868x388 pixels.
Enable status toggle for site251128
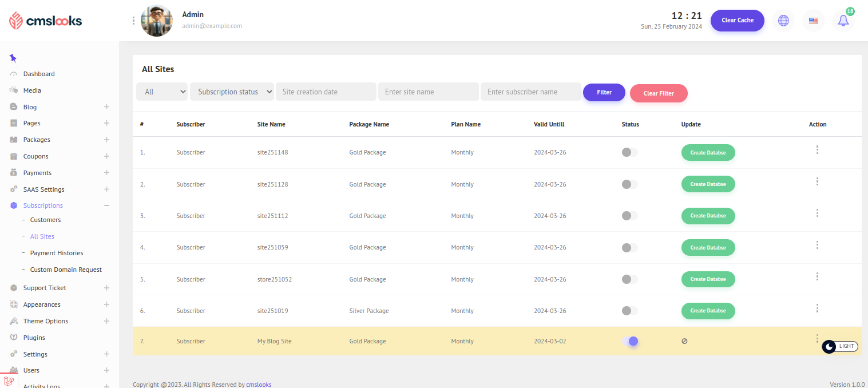629,184
